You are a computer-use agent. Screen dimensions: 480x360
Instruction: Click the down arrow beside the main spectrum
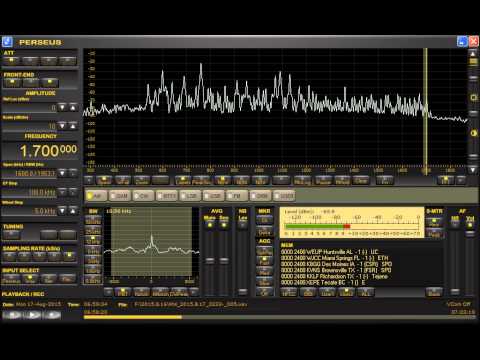pos(473,170)
